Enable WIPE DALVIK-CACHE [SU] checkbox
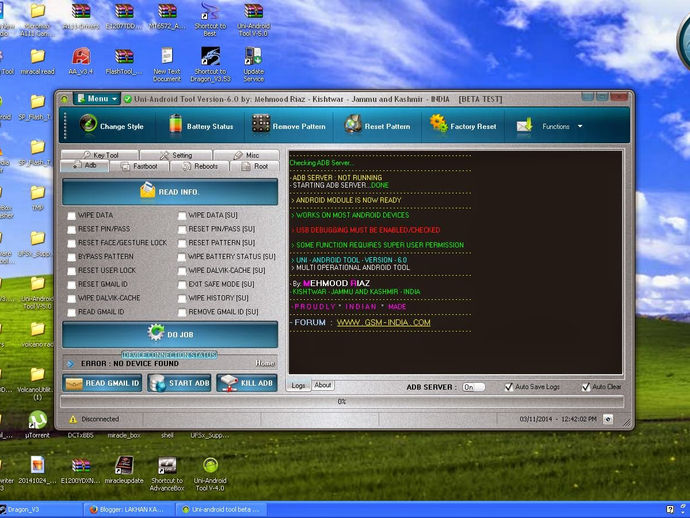 [182, 271]
